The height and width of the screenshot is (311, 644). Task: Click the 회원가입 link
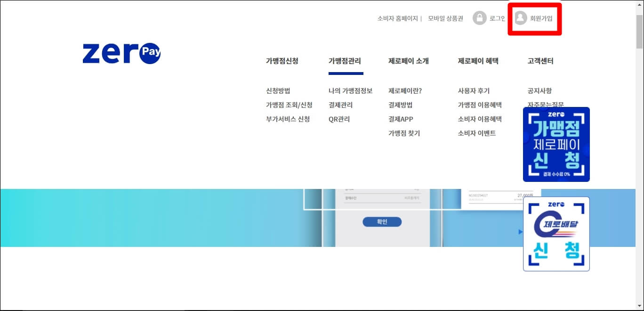(541, 18)
